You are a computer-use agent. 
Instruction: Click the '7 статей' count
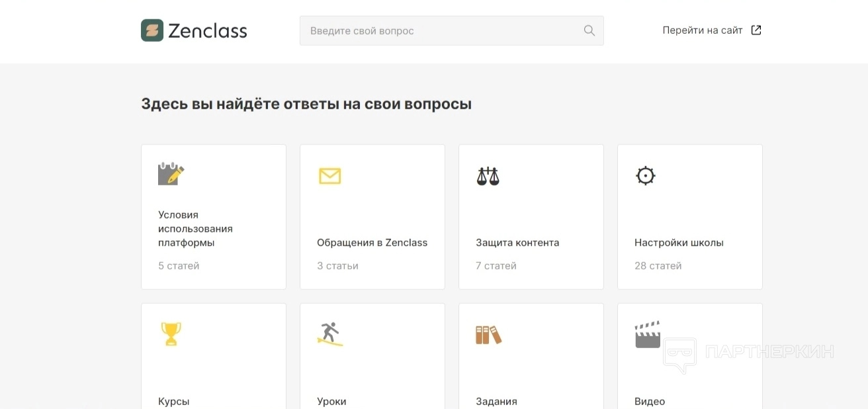(496, 265)
